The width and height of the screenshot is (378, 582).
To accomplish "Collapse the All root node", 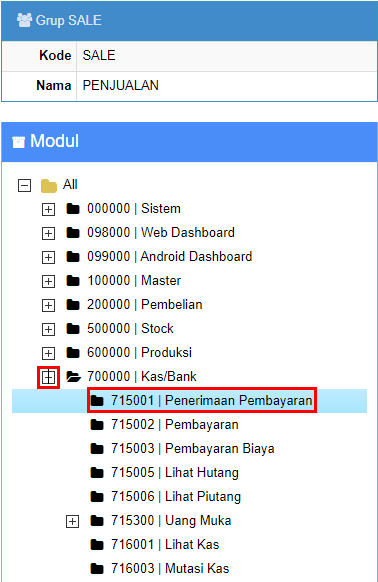I will [x=25, y=185].
